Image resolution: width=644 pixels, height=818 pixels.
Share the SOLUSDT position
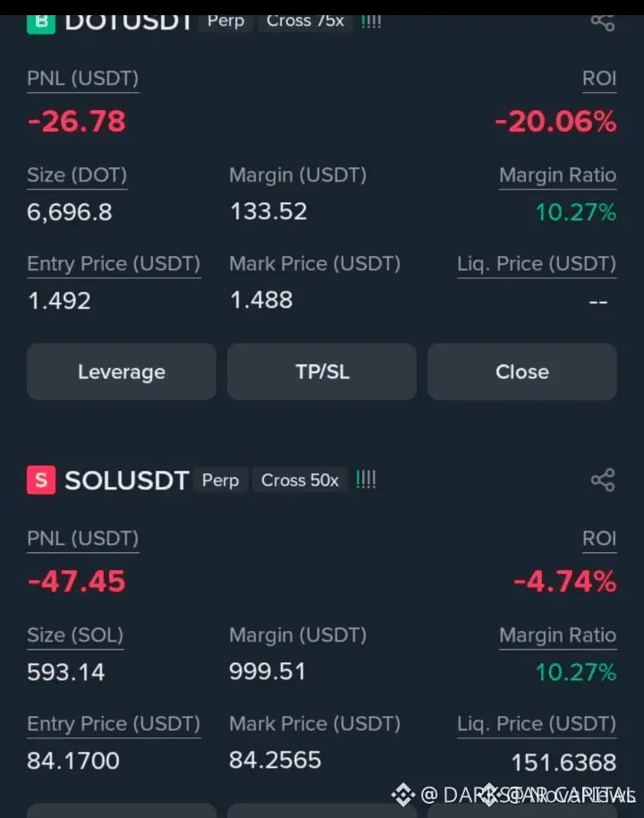[x=603, y=480]
